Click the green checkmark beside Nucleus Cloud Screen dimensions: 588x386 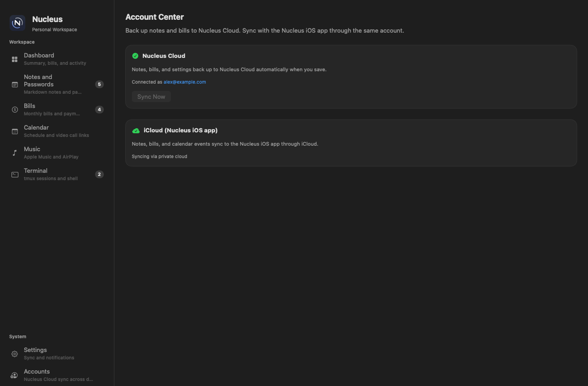pyautogui.click(x=135, y=56)
